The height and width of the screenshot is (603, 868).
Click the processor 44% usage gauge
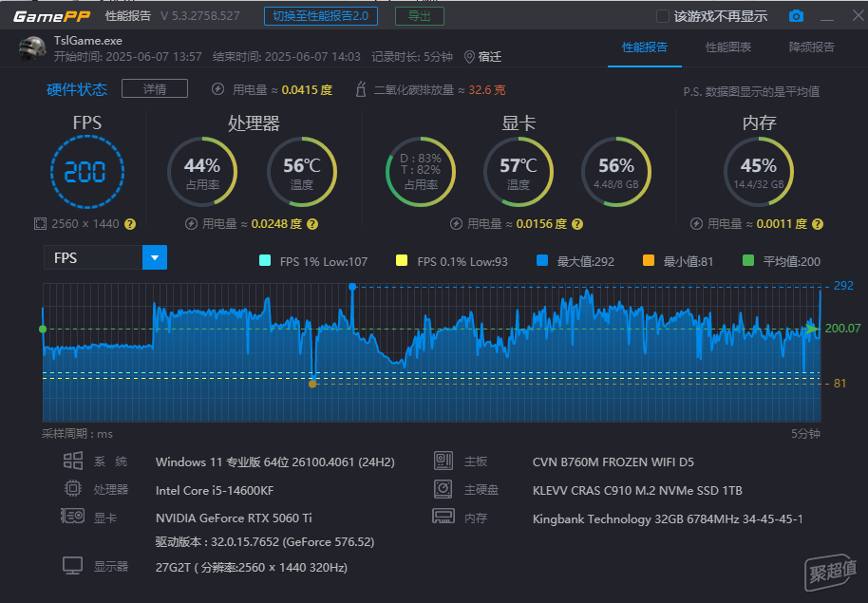[202, 172]
